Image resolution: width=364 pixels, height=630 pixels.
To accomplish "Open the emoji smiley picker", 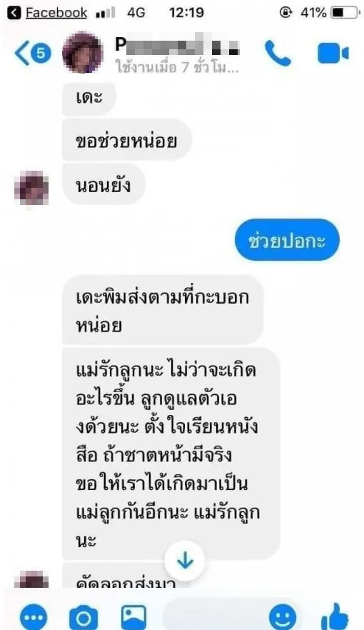I will coord(283,618).
